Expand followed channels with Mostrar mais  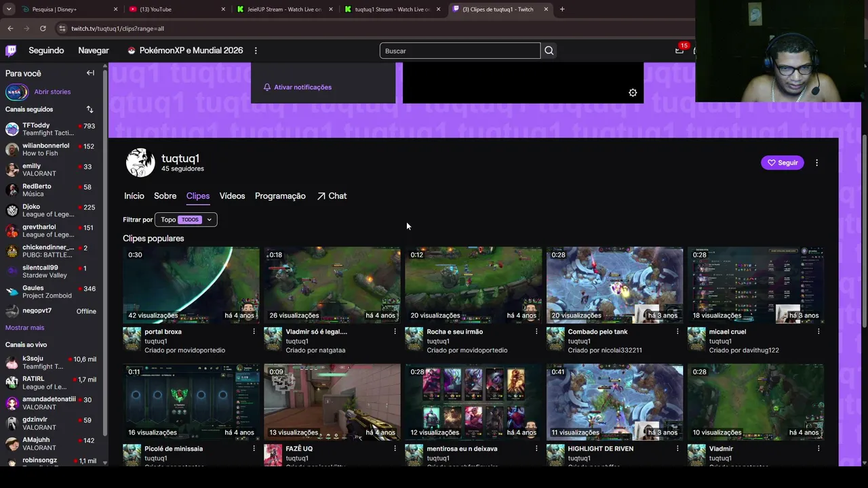click(x=24, y=328)
